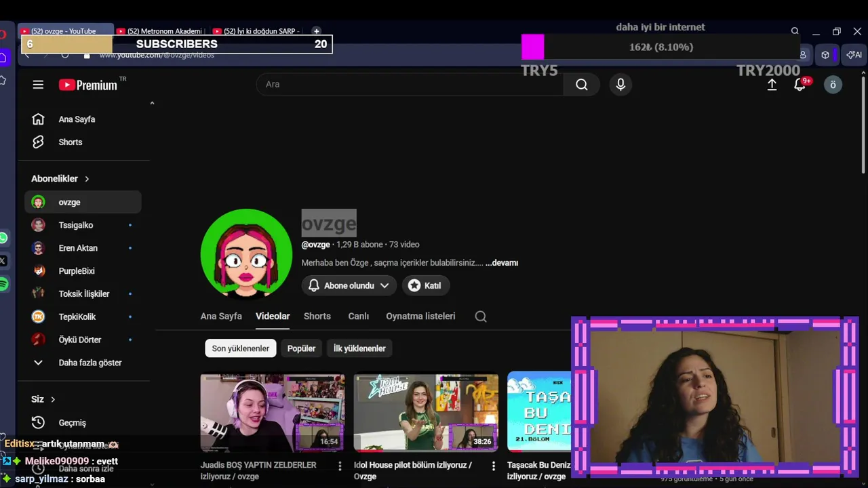Open the notifications bell

800,85
